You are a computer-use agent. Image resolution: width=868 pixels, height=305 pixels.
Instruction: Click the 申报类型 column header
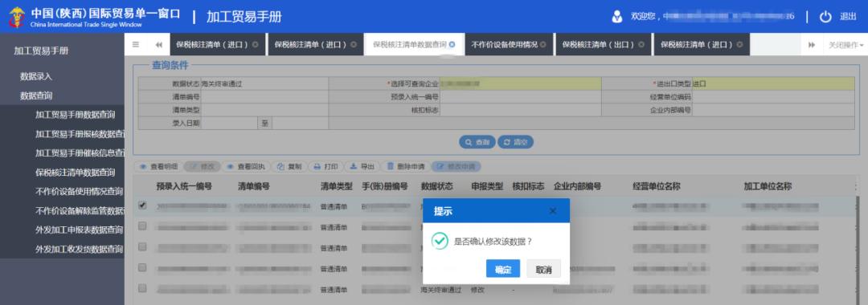point(487,187)
